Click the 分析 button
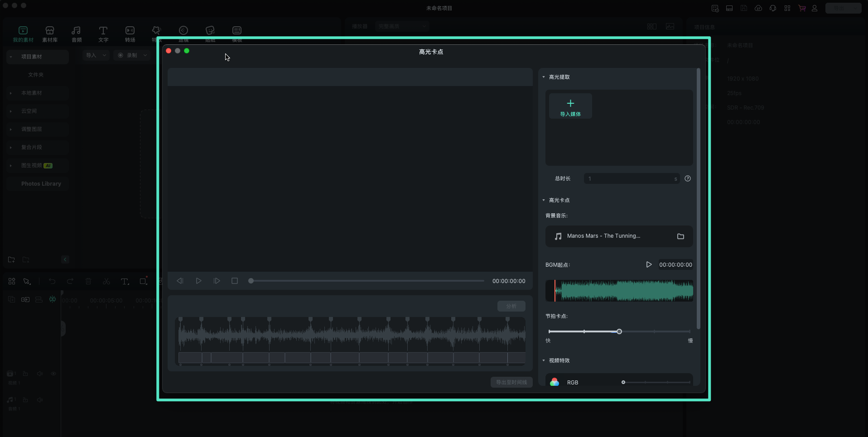868x437 pixels. 511,306
